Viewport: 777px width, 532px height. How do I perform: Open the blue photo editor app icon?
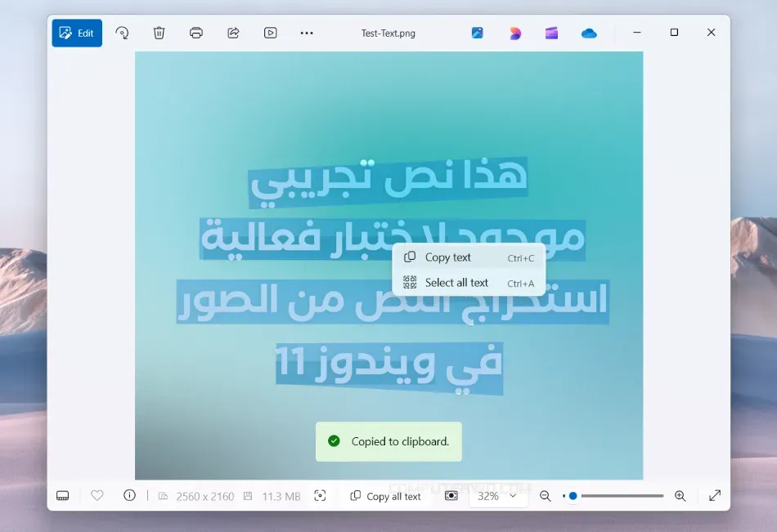coord(477,34)
